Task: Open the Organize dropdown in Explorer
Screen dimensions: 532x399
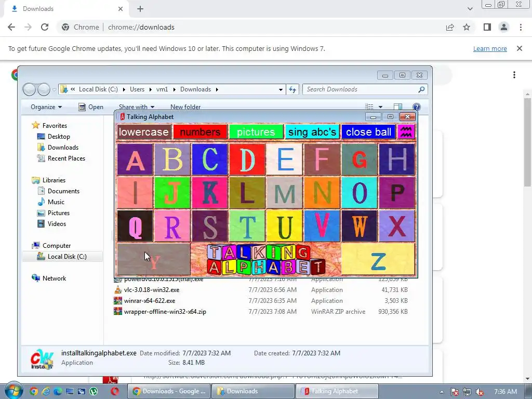Action: [x=46, y=107]
